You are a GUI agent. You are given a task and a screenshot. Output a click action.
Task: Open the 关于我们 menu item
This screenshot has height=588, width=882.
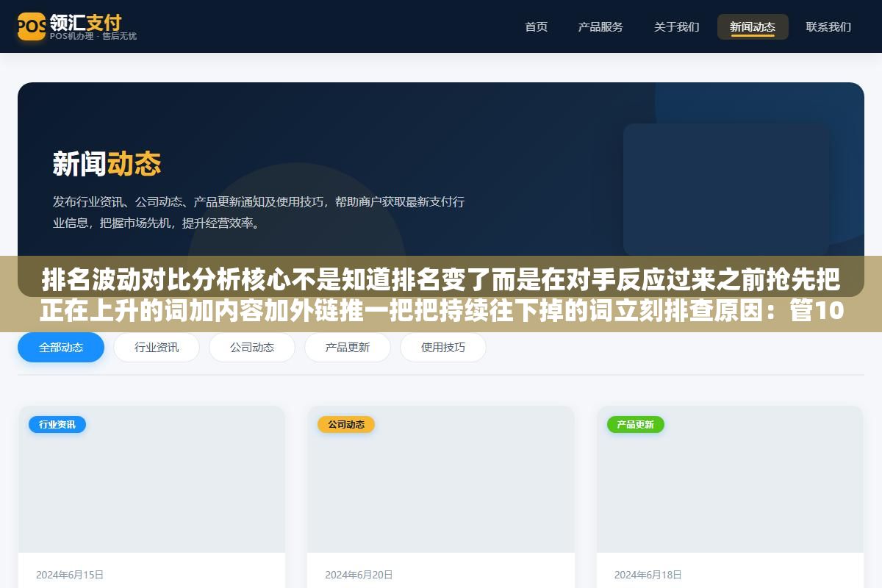click(x=676, y=26)
